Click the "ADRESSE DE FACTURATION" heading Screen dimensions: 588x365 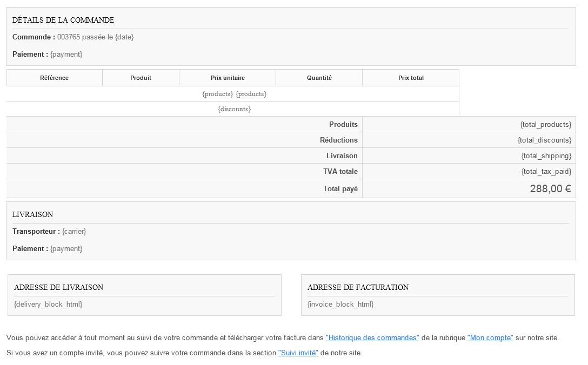pyautogui.click(x=358, y=287)
